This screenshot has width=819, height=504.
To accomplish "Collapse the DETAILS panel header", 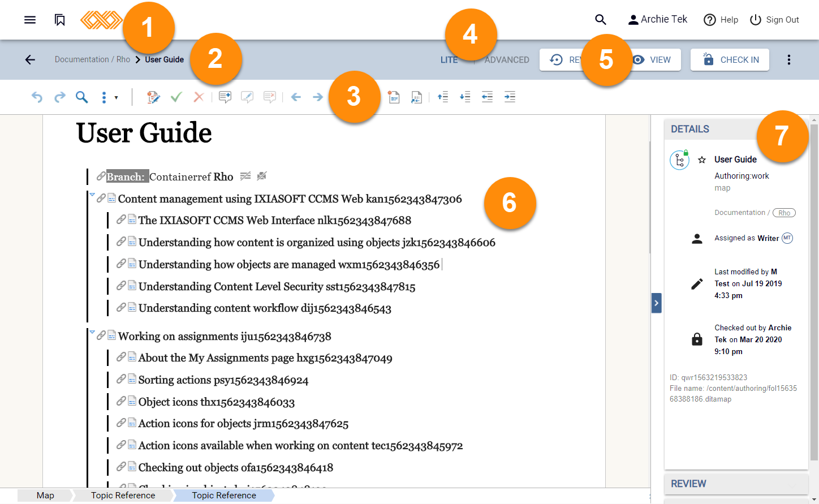I will pyautogui.click(x=736, y=129).
